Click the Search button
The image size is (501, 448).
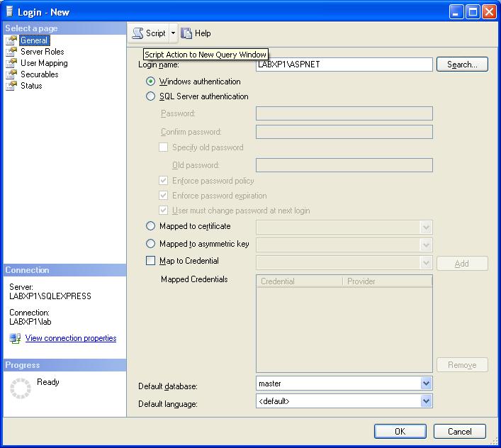462,65
